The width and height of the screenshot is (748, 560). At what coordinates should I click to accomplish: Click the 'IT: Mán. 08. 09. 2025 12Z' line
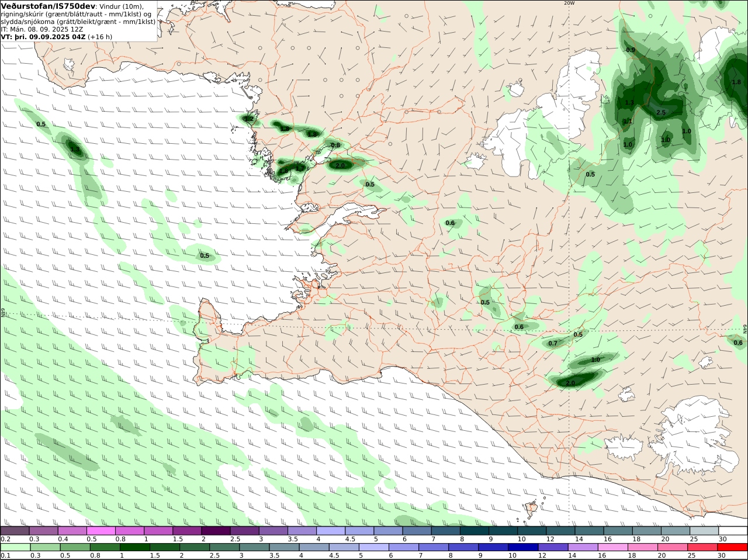(x=42, y=29)
